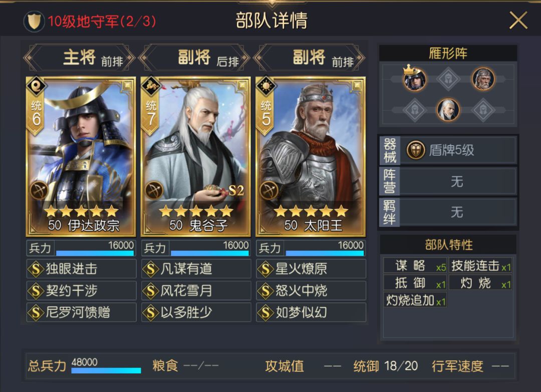
Task: Select the 鬼谷子 avatar in back row
Action: [448, 110]
